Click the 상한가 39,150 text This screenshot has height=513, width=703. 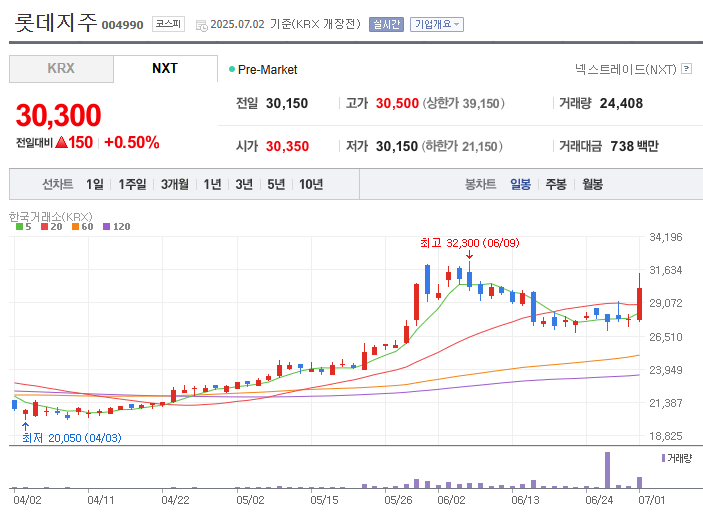(464, 104)
